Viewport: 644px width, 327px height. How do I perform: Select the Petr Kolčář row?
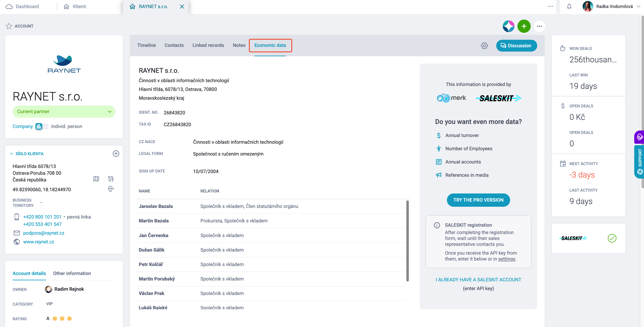pyautogui.click(x=270, y=264)
